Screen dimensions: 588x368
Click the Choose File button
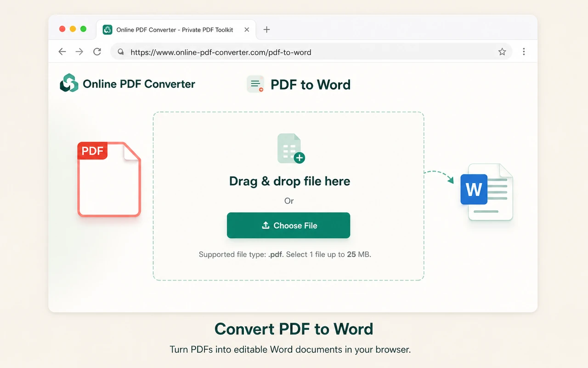(x=288, y=225)
